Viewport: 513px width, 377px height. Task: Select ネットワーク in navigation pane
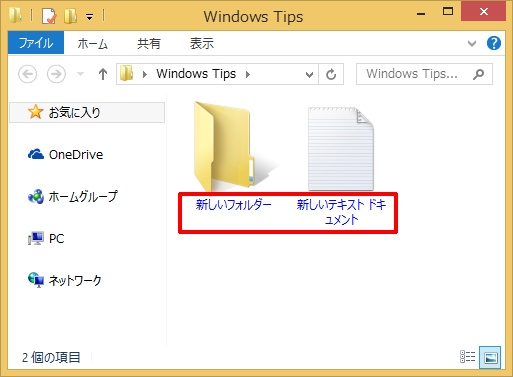[x=75, y=281]
